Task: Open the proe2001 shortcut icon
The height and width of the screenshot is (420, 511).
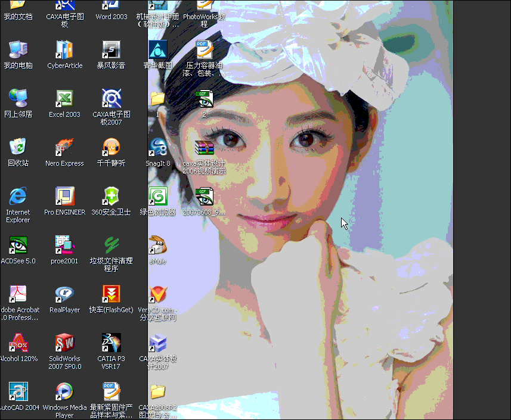Action: coord(64,245)
